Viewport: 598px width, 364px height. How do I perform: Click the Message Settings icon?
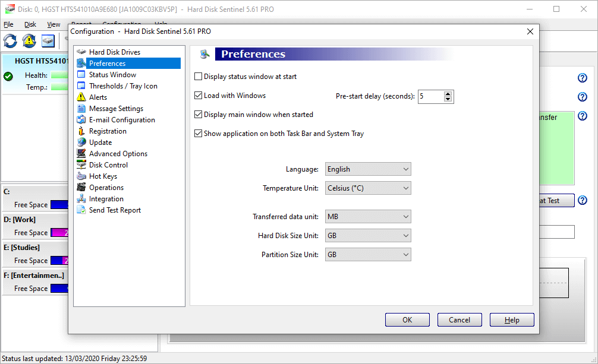tap(81, 108)
